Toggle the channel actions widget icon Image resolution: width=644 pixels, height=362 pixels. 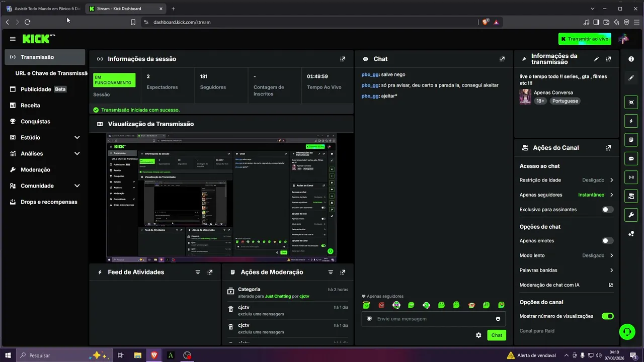(x=631, y=197)
